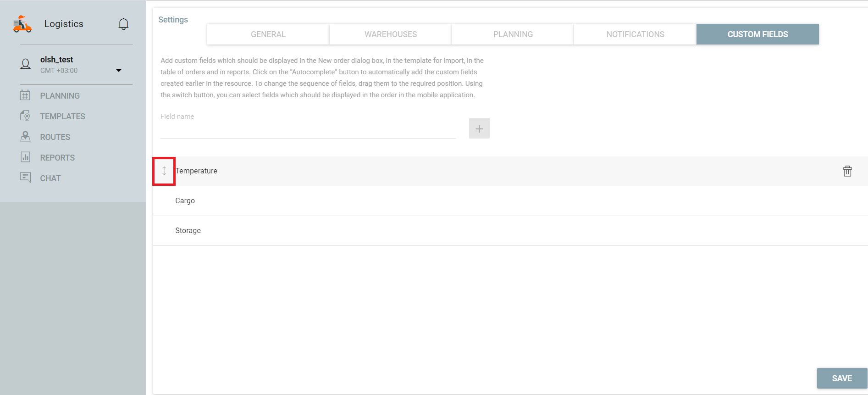Select the Custom Fields tab
This screenshot has width=868, height=395.
point(757,34)
